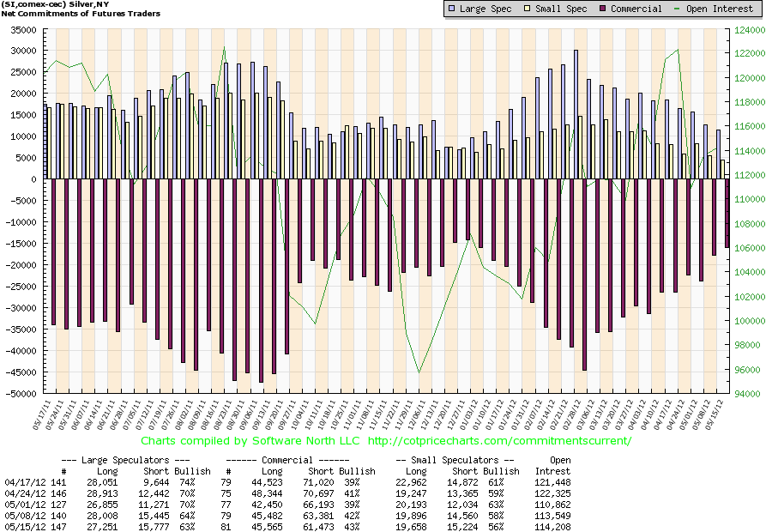
Task: Click the chart title Silver,NY
Action: (x=89, y=4)
